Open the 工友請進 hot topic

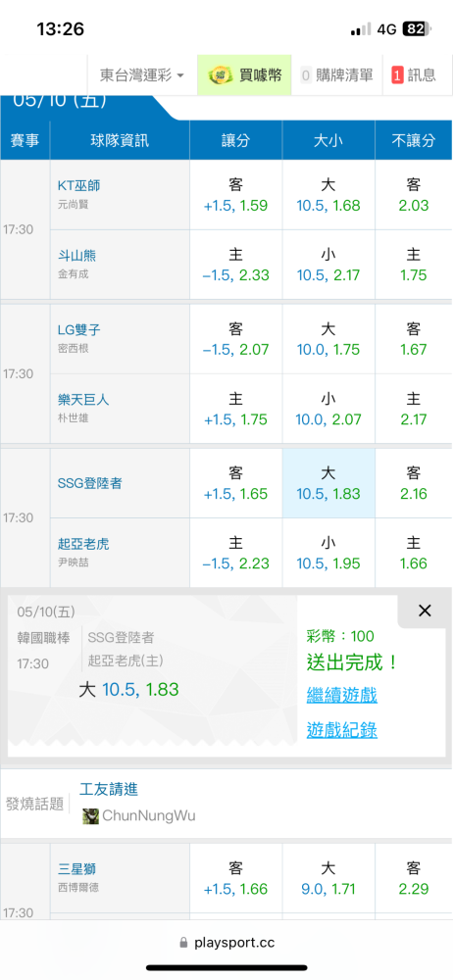109,789
